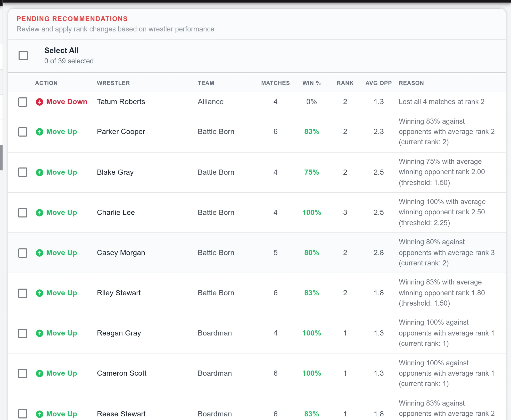The width and height of the screenshot is (511, 420).
Task: Click the green Move Up icon for Blake Gray
Action: pos(39,172)
